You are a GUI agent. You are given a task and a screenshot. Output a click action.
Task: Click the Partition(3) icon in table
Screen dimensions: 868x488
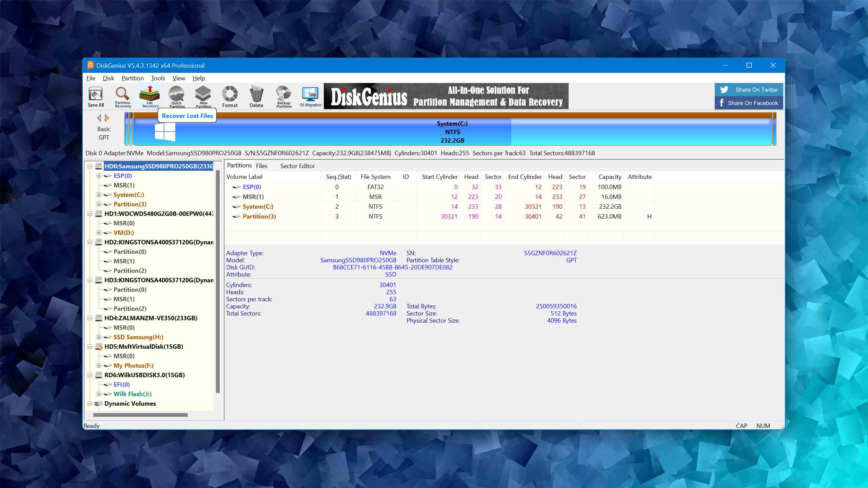[x=236, y=216]
